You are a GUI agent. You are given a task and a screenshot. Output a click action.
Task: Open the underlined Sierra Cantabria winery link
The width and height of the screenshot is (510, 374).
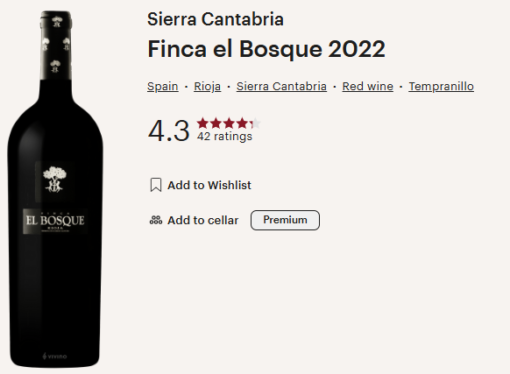(x=281, y=86)
